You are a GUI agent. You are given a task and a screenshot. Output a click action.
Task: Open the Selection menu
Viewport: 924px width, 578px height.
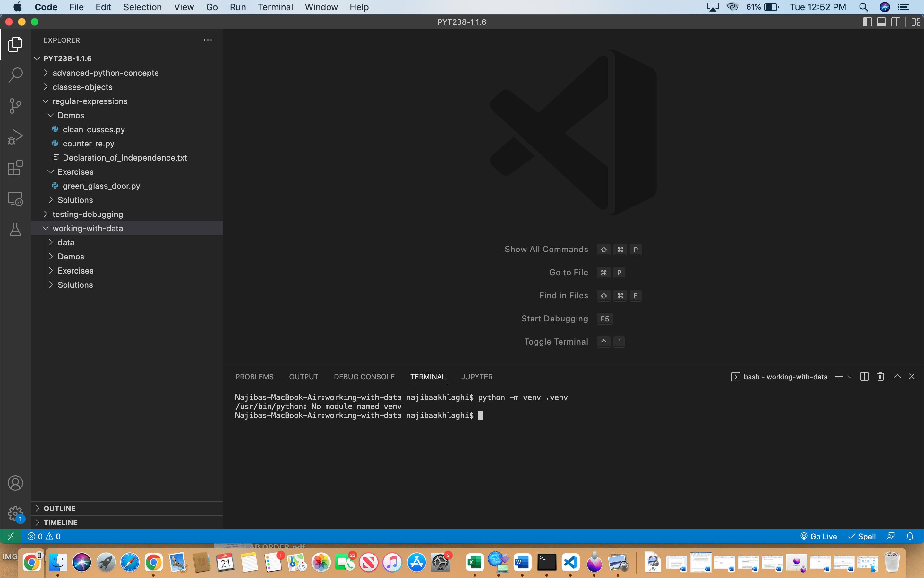(142, 7)
